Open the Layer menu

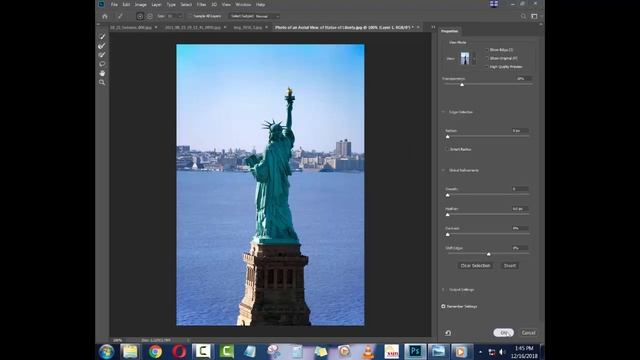tap(156, 4)
